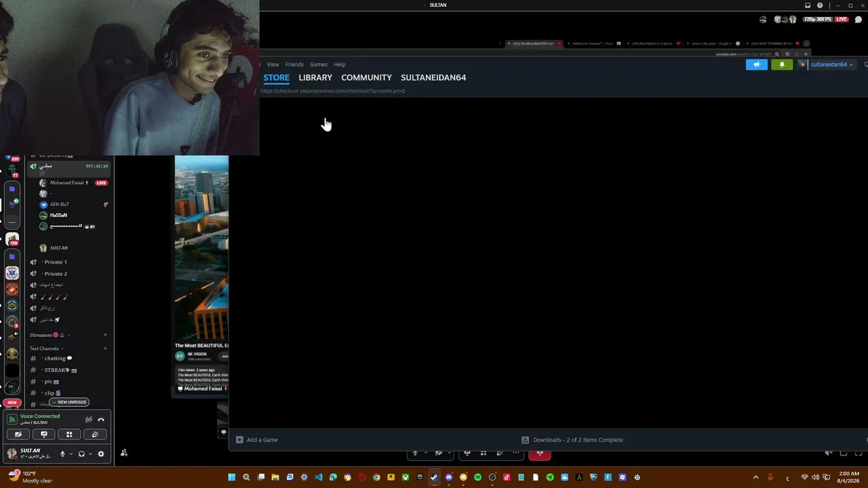This screenshot has height=488, width=868.
Task: Toggle screen share in Discord voice panel
Action: click(x=44, y=434)
